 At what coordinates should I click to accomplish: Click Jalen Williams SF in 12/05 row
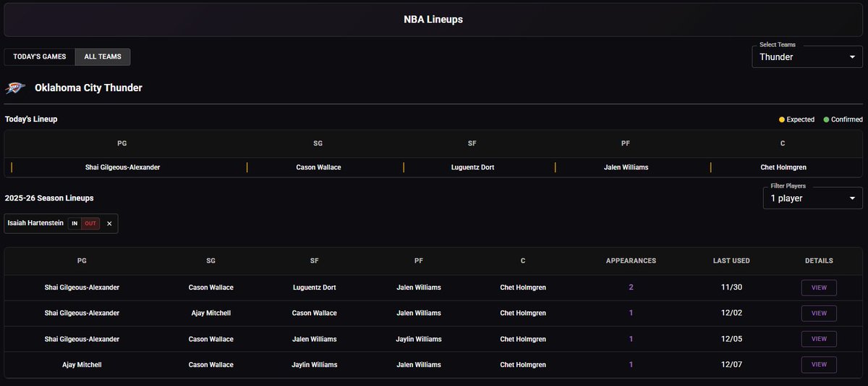pos(314,339)
